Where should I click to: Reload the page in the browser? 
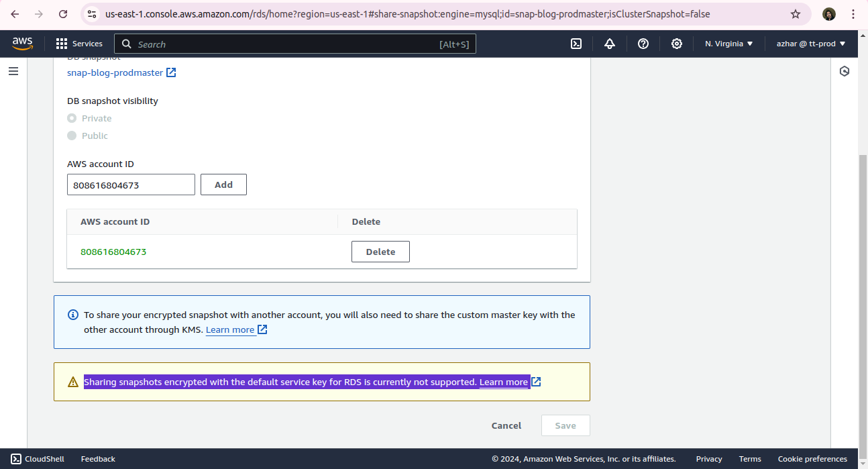point(63,14)
